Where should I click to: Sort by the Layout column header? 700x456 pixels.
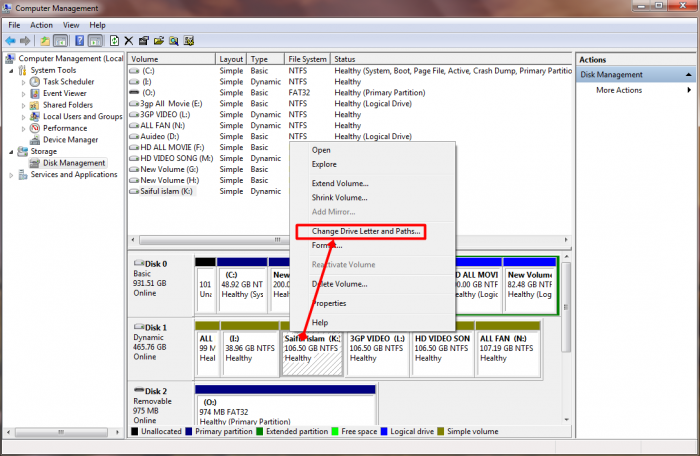231,59
